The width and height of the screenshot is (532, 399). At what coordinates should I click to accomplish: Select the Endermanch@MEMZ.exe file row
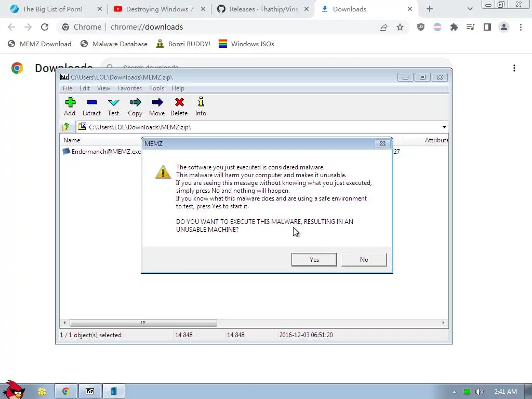point(102,152)
